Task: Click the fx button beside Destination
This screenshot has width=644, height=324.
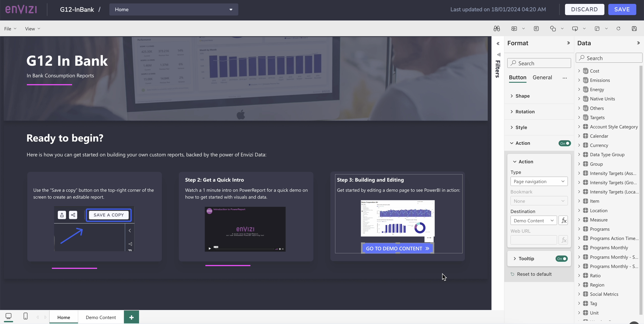Action: pos(563,220)
